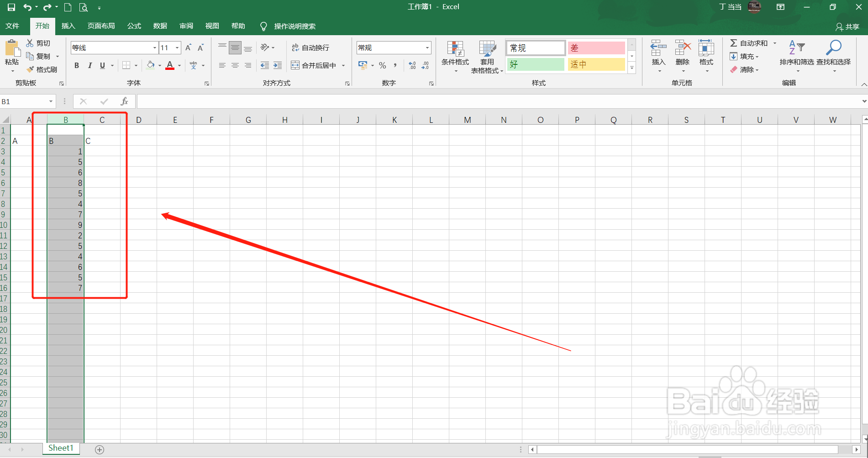Toggle bold formatting
Screen dimensions: 868x458
[x=77, y=65]
